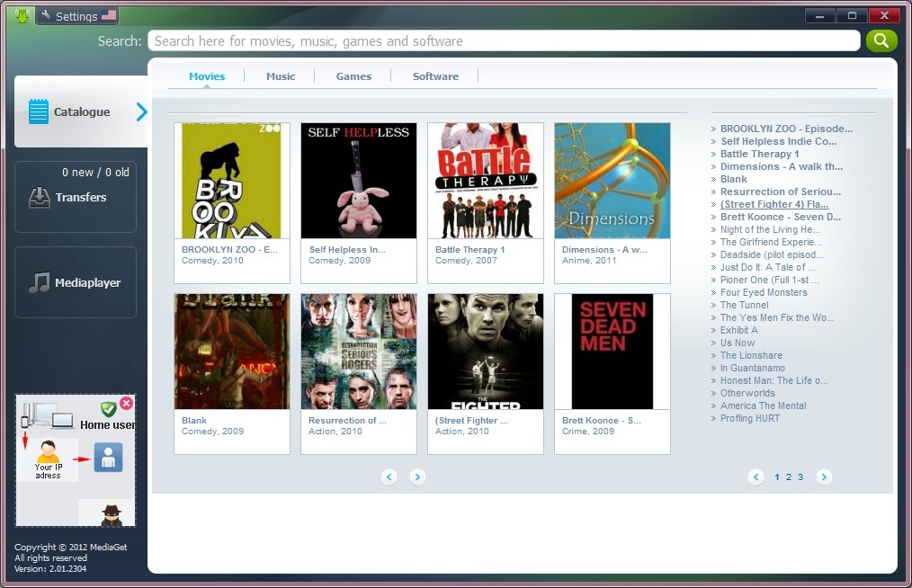Open Blank comedy movie poster
Viewport: 912px width, 588px height.
[x=231, y=352]
